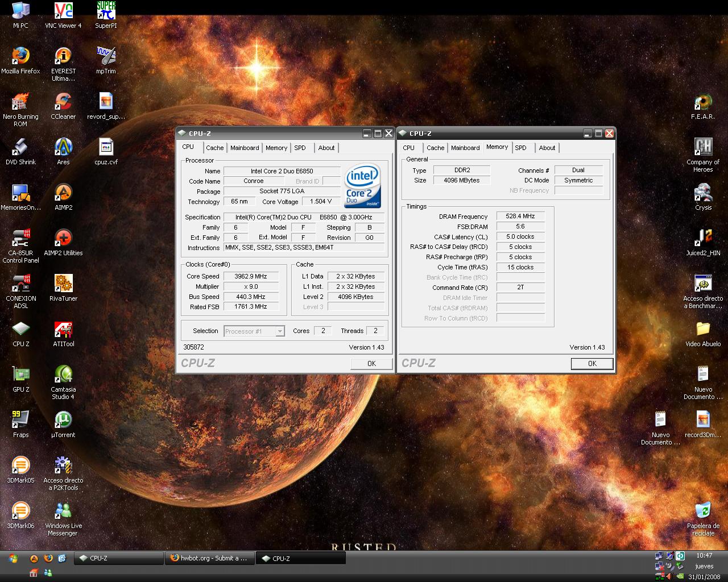Select cpuz.cvf file on desktop
728x582 pixels.
coord(106,151)
